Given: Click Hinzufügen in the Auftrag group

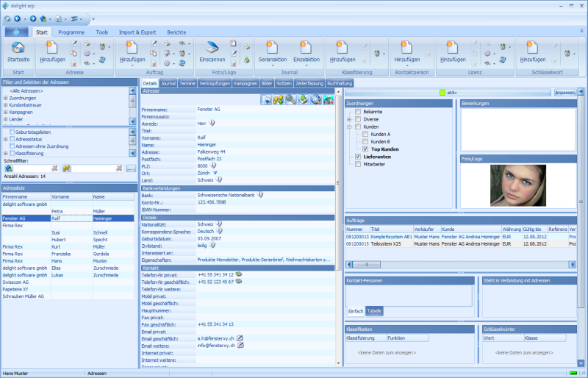Looking at the screenshot, I should pyautogui.click(x=132, y=51).
